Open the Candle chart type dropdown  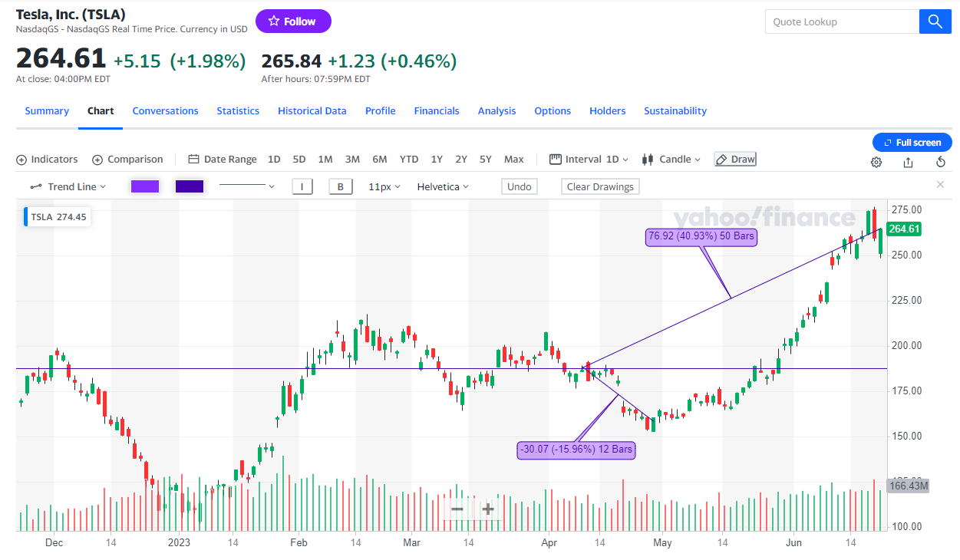(671, 160)
